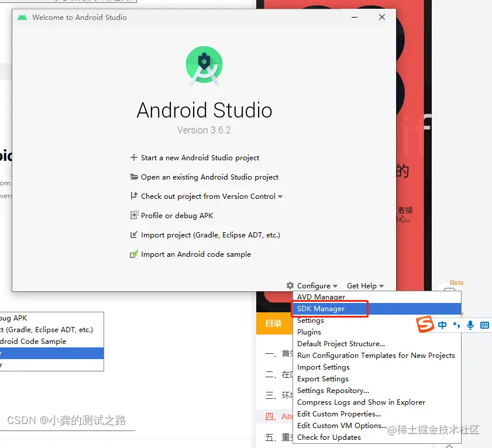Open the Configure dropdown
Viewport: 492px width, 448px height.
click(x=317, y=286)
